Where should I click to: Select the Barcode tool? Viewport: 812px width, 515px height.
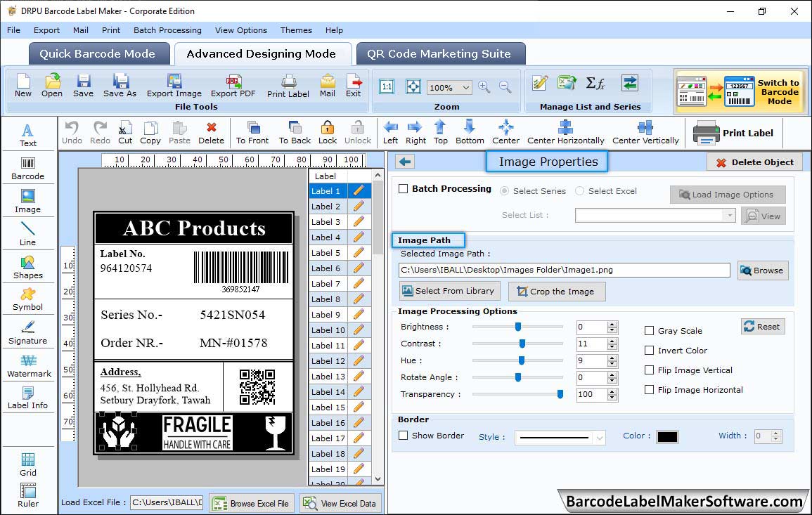pyautogui.click(x=28, y=168)
